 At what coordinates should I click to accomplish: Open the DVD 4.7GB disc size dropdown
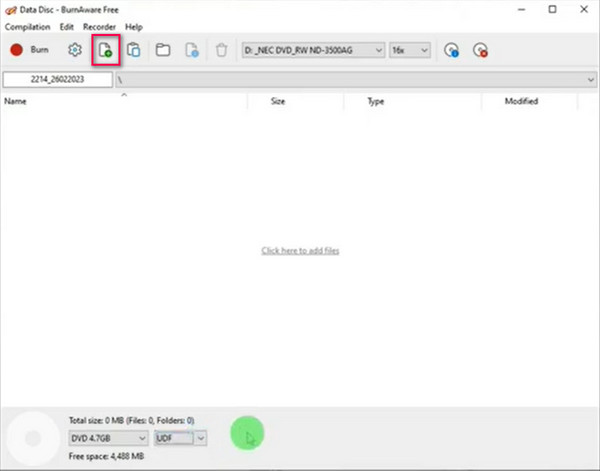click(108, 438)
